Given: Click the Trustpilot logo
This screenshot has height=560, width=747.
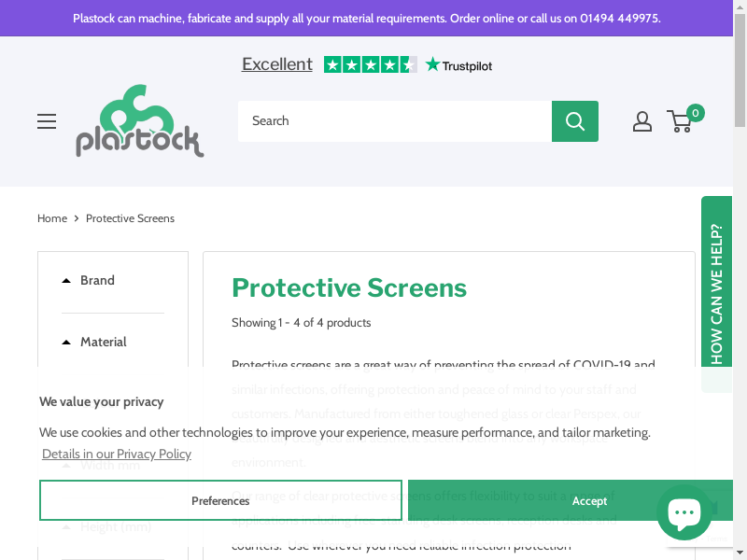Looking at the screenshot, I should (458, 65).
